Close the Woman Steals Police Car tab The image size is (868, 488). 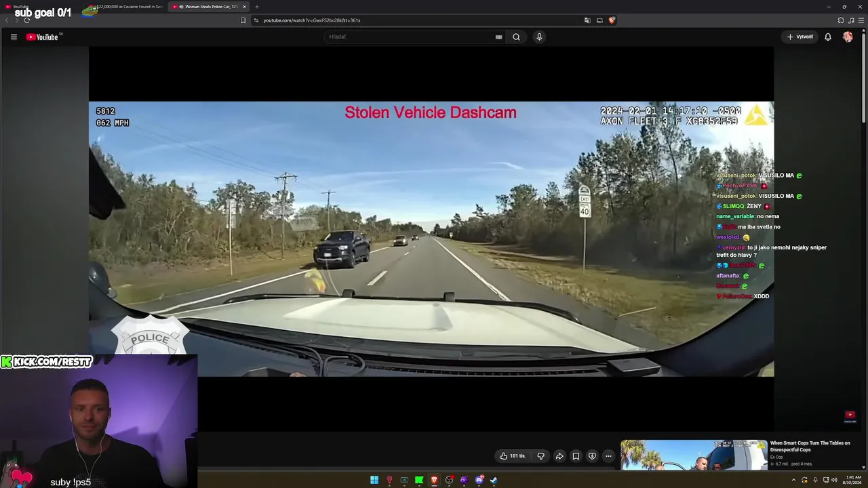point(244,7)
